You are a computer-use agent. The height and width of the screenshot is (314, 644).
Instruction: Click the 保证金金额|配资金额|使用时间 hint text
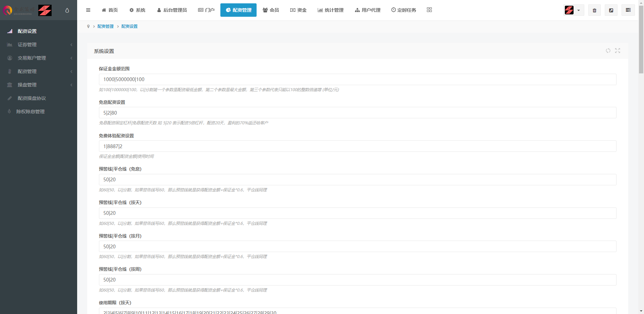tap(126, 156)
